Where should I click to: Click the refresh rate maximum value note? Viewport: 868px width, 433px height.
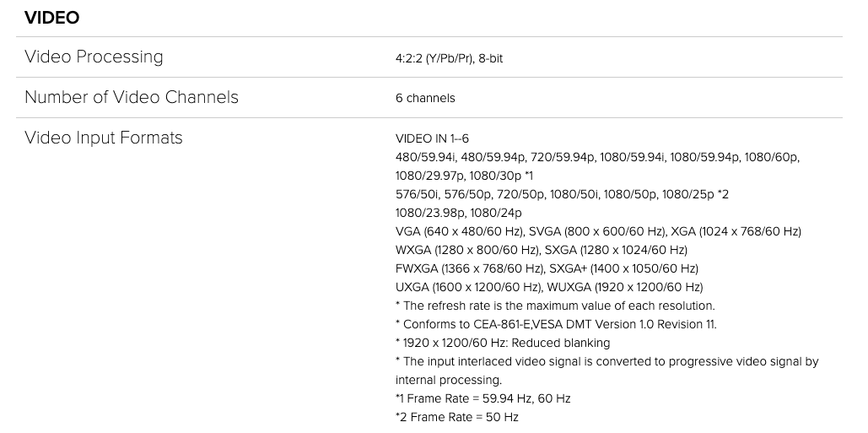pos(554,306)
